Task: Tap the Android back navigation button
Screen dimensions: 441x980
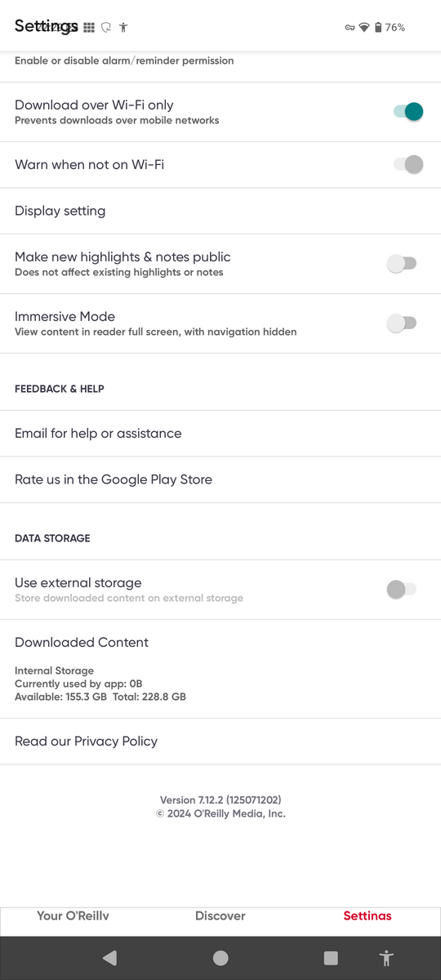Action: point(110,958)
